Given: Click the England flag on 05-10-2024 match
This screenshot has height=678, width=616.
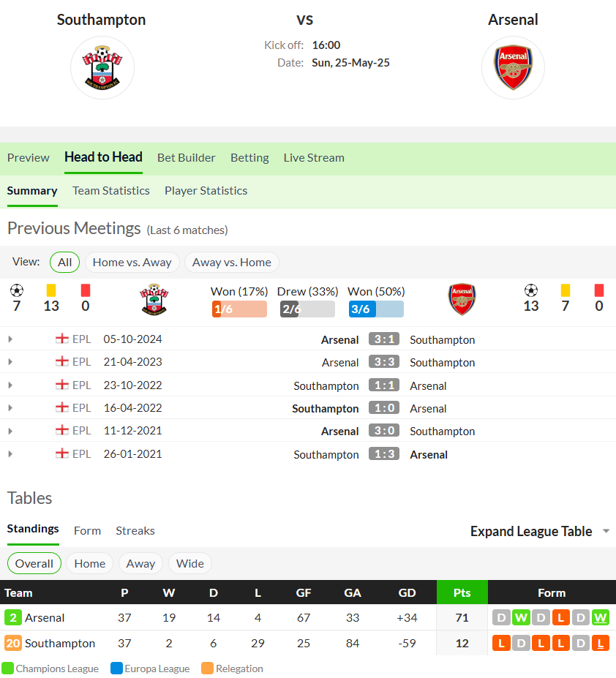Looking at the screenshot, I should tap(62, 339).
